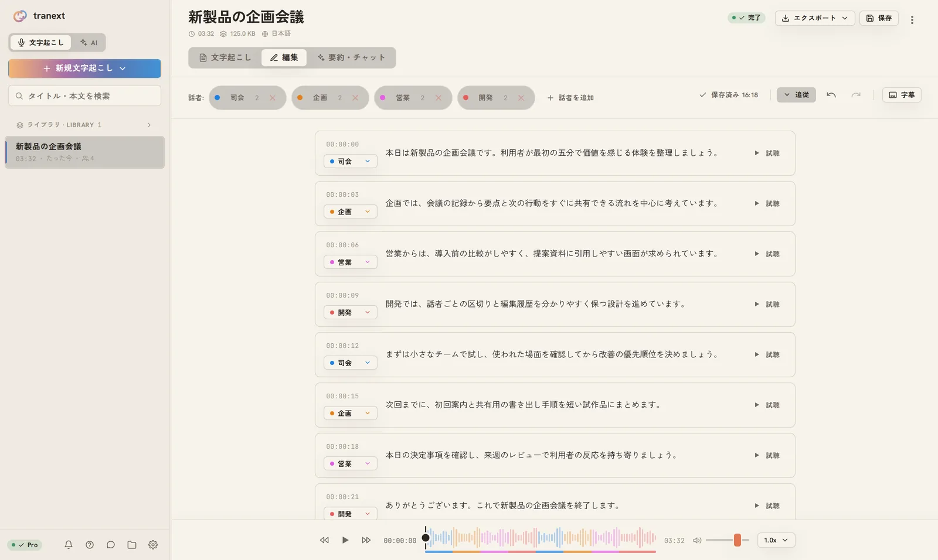938x560 pixels.
Task: Change speaker 企画 for segment 00:00:03
Action: tap(350, 211)
